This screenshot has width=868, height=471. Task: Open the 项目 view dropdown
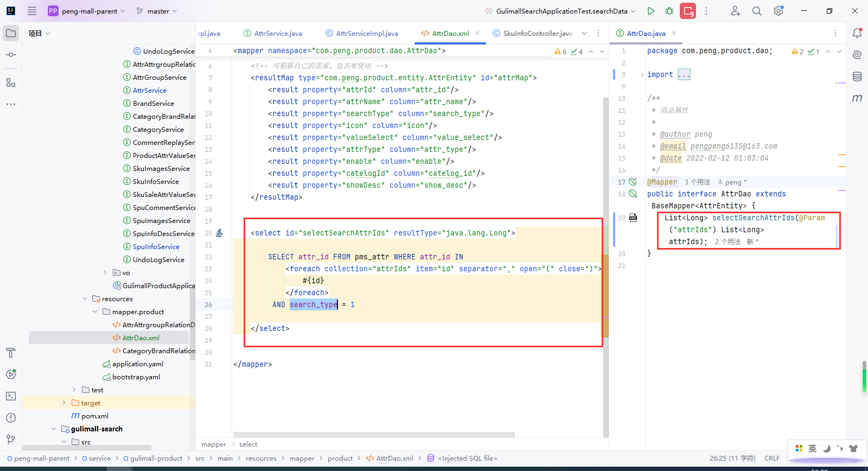tap(39, 33)
